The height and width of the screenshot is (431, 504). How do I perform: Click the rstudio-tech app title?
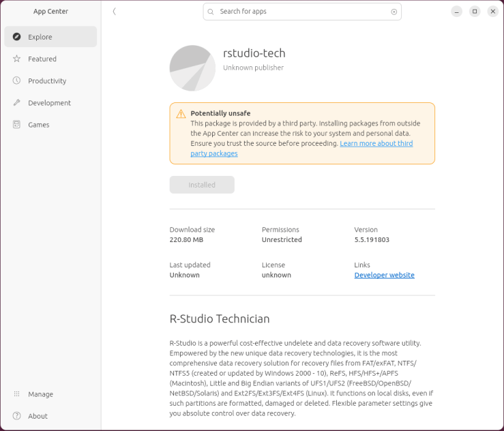[x=254, y=53]
